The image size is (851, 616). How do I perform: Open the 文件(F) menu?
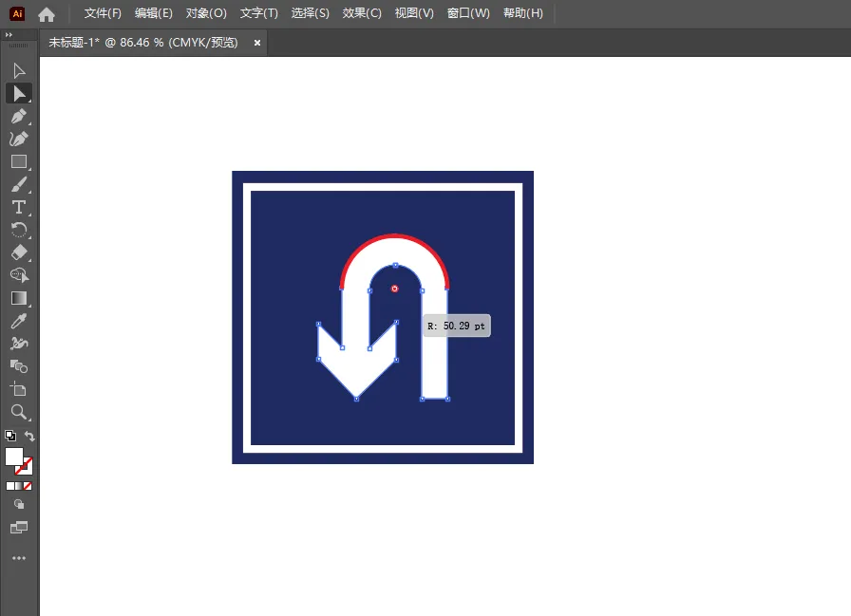pyautogui.click(x=103, y=13)
